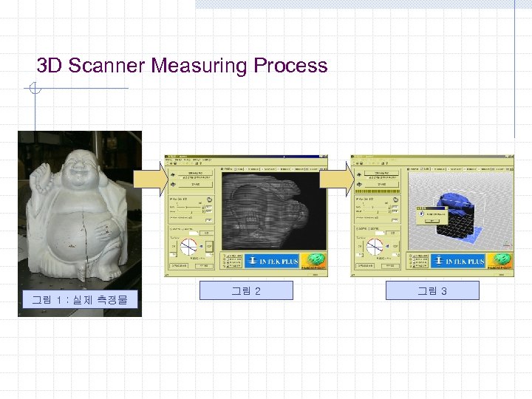Select the first view tab above 그림 2 camera image

227,169
